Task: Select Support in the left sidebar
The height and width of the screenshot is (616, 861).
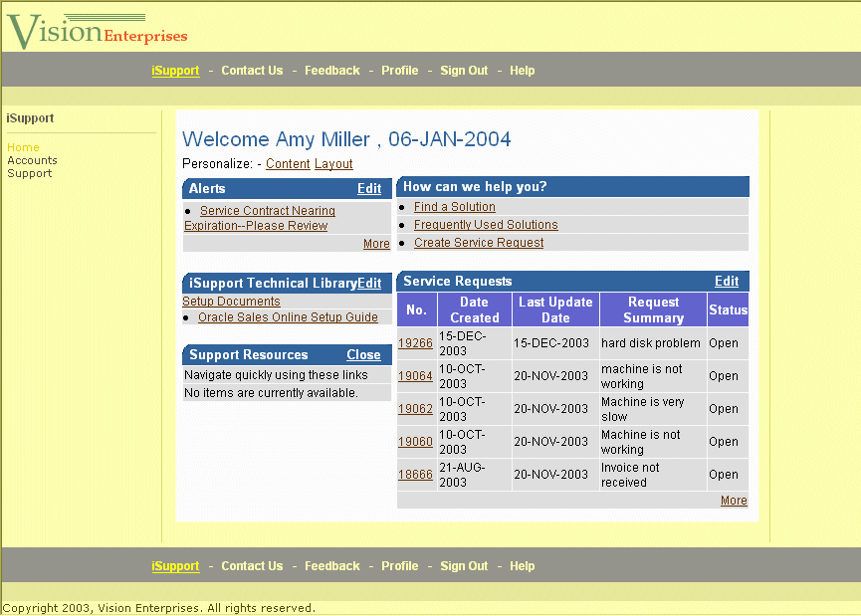Action: pyautogui.click(x=30, y=173)
